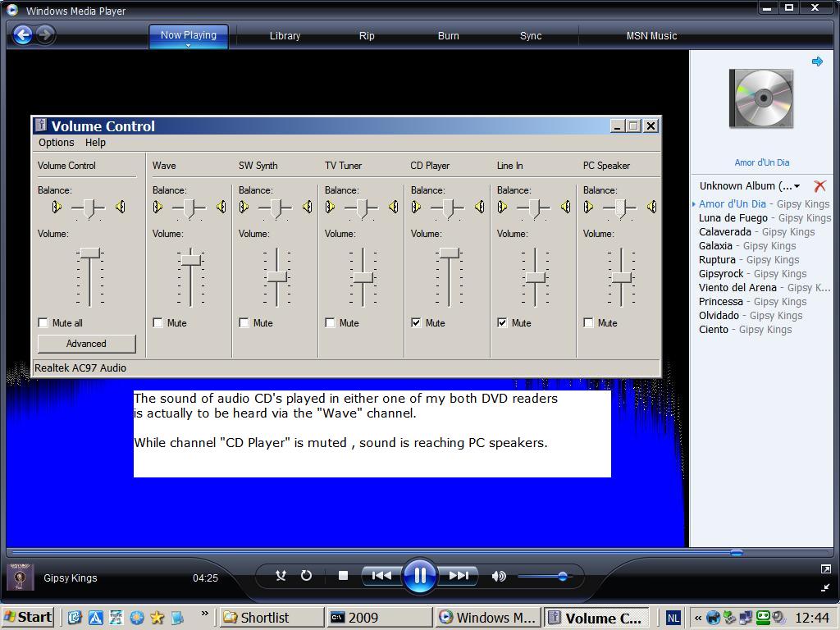The width and height of the screenshot is (840, 630).
Task: Switch to skin mode (bottom-right arrow icon)
Action: point(825,587)
